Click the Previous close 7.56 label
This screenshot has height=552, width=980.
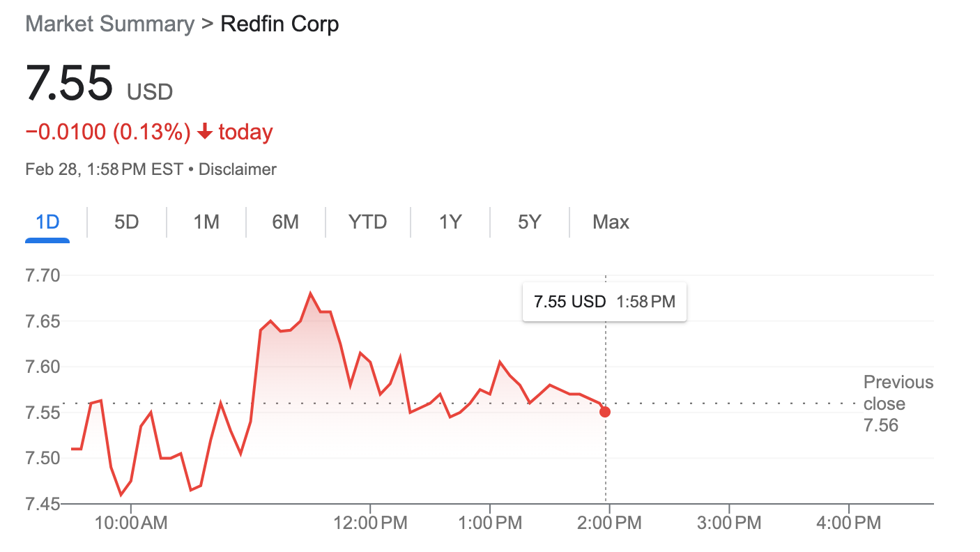click(898, 404)
